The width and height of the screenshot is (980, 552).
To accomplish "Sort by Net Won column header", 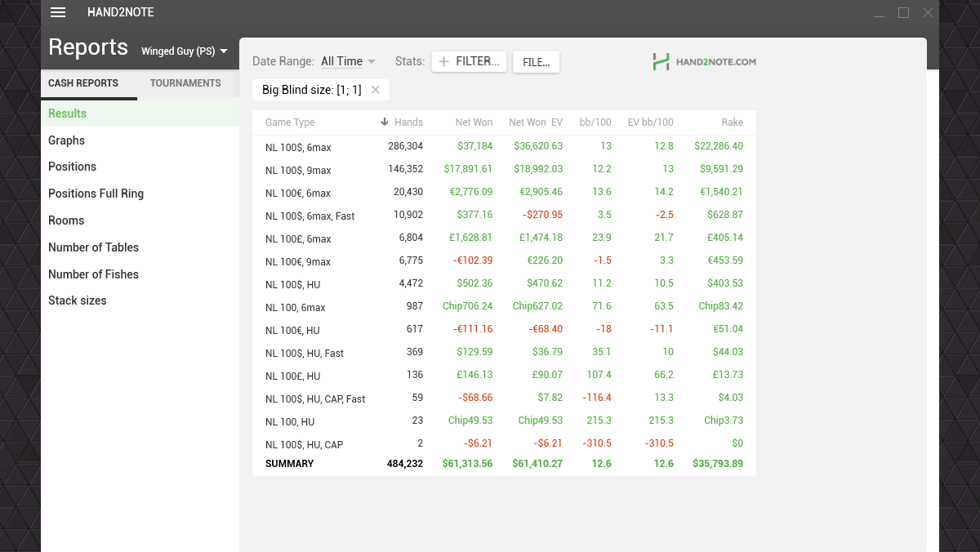I will point(474,122).
